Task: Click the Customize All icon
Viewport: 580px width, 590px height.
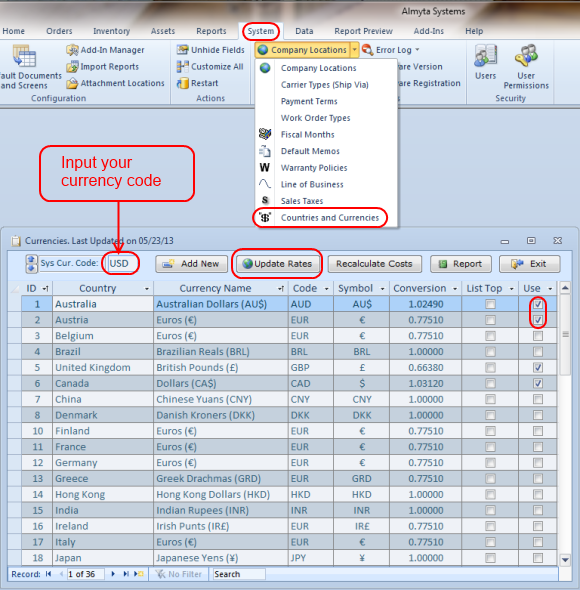Action: pyautogui.click(x=183, y=67)
